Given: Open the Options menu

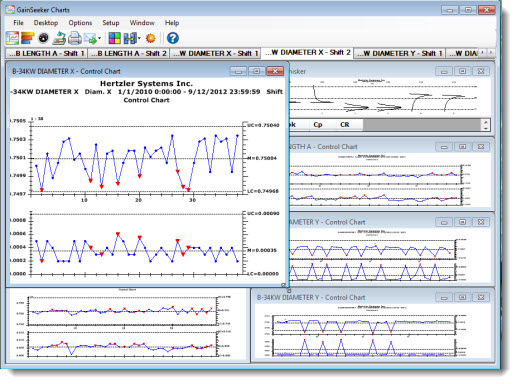Looking at the screenshot, I should tap(80, 23).
